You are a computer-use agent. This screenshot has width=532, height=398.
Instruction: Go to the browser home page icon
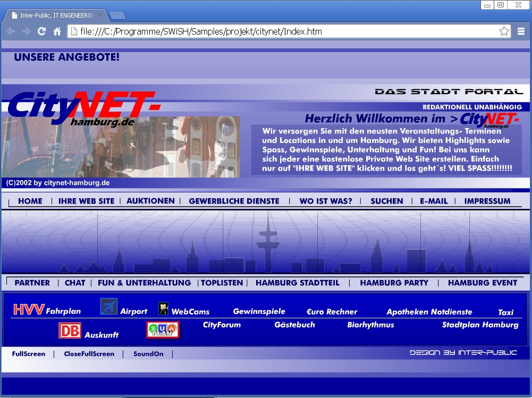pos(57,31)
